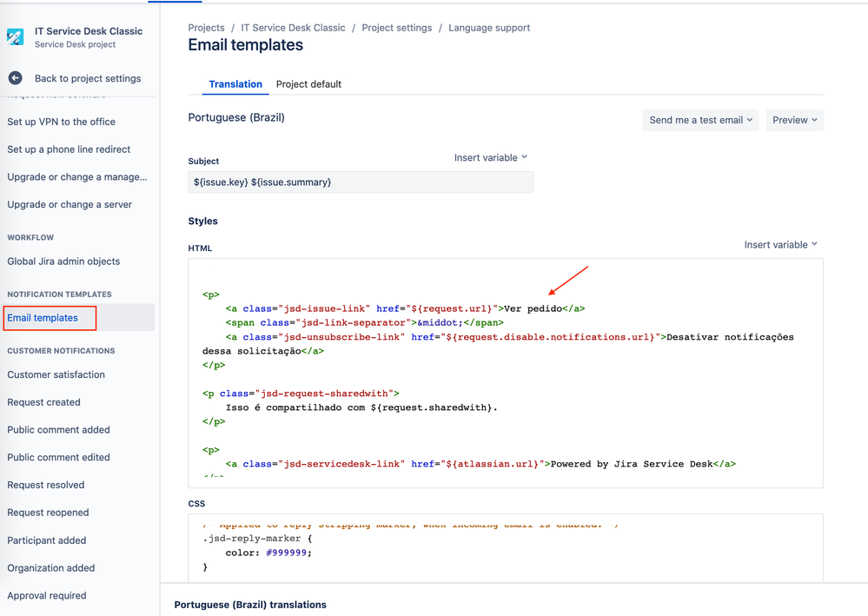Open Insert variable dropdown for Subject

[x=491, y=158]
